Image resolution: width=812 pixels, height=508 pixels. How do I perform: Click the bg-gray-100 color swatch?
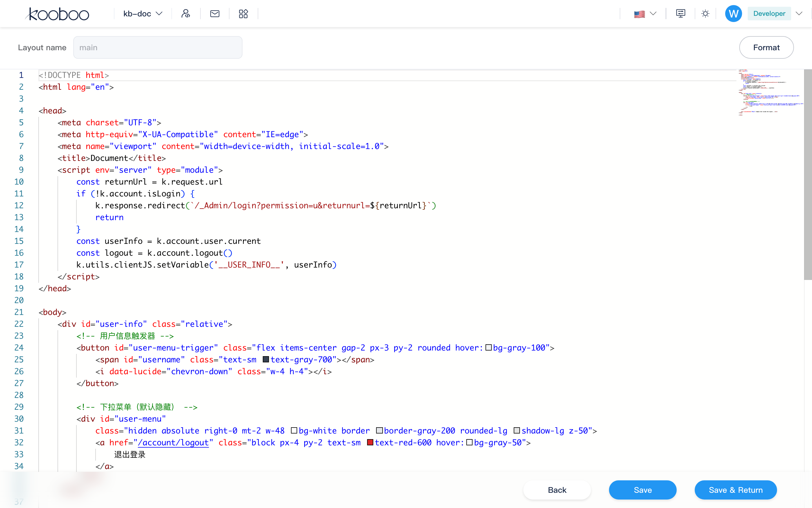click(489, 348)
